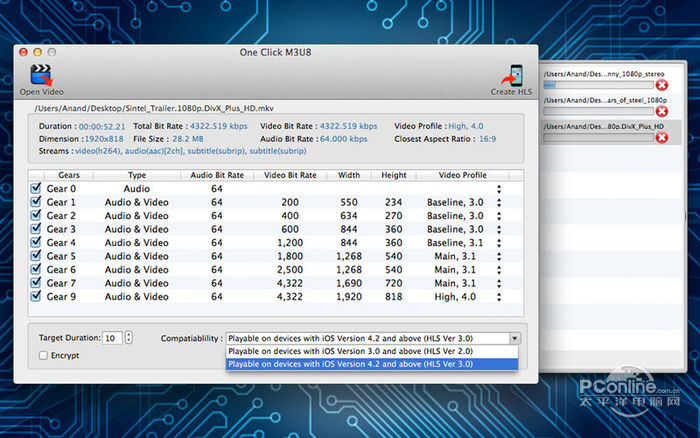Click the Compatibility dropdown arrow
This screenshot has width=700, height=438.
coord(514,338)
